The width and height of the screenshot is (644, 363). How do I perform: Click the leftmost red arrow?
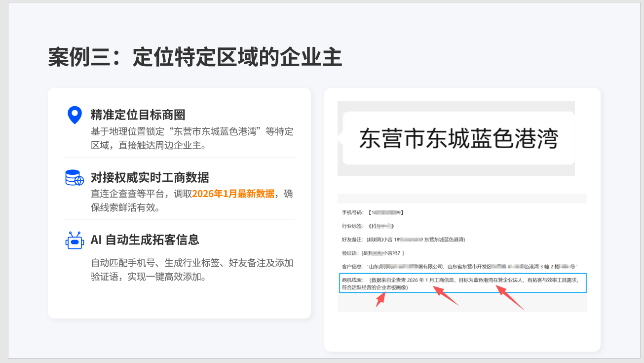[x=380, y=299]
